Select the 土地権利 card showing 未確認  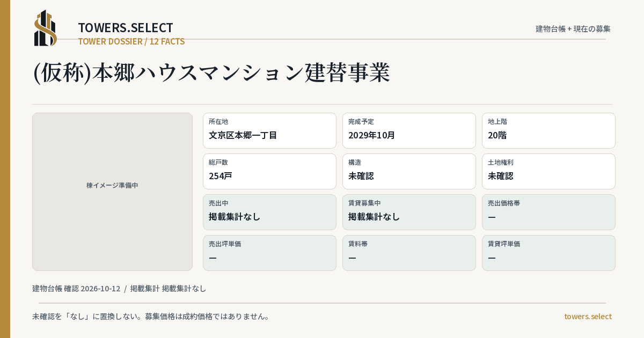548,171
